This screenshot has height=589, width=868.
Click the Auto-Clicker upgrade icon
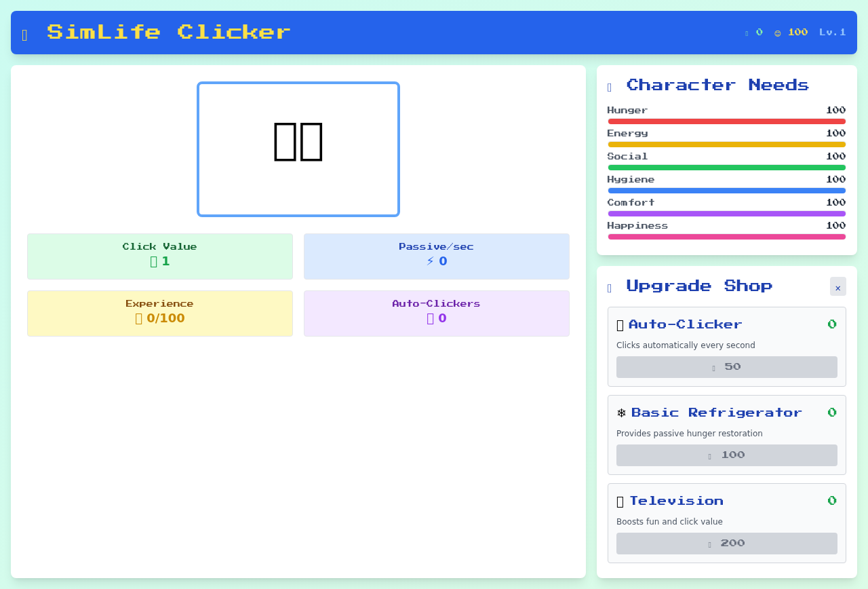click(x=620, y=325)
